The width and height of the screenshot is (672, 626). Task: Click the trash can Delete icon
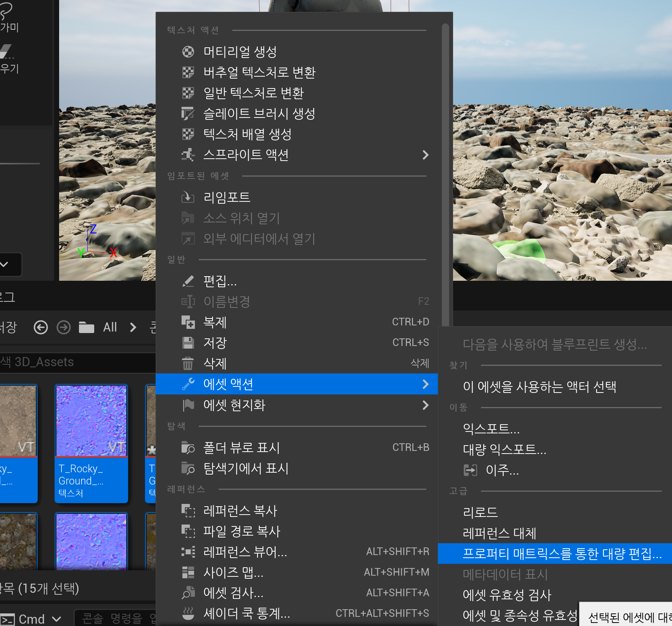188,364
